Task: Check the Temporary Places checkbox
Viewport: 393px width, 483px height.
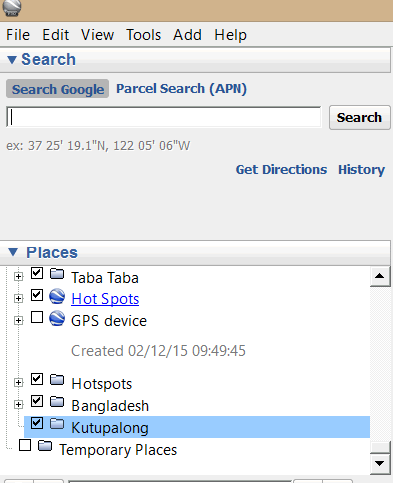Action: click(25, 445)
